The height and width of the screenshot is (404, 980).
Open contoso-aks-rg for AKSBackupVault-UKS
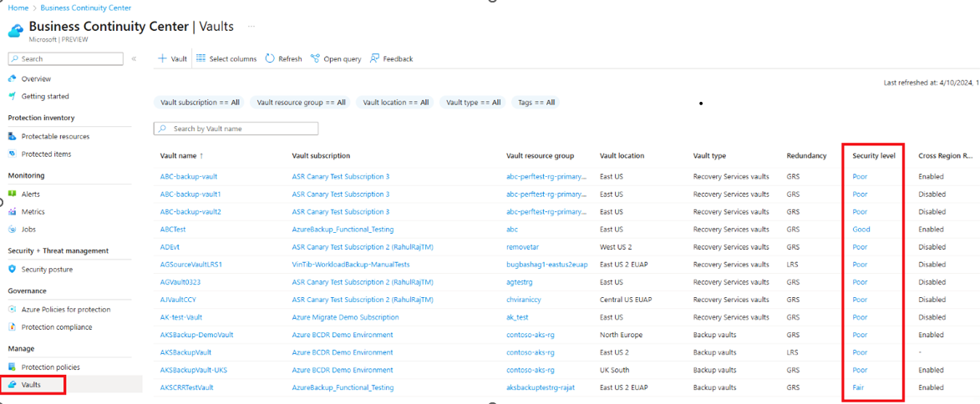pos(530,370)
